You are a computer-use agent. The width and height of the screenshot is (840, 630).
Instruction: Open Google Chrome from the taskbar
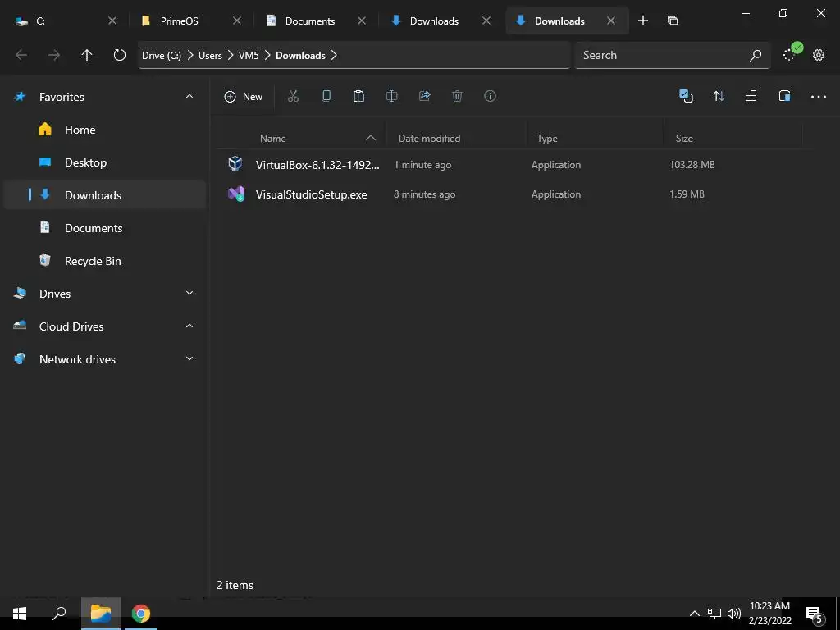(141, 614)
